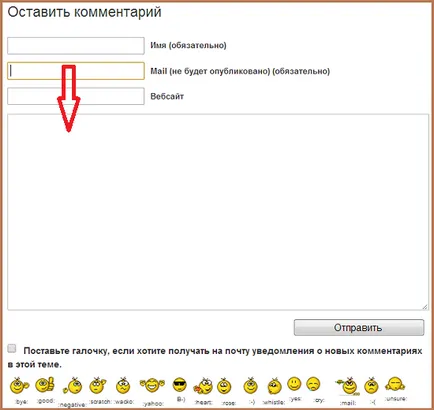The height and width of the screenshot is (410, 434).
Task: Focus the Вебсайт website input field
Action: point(76,96)
